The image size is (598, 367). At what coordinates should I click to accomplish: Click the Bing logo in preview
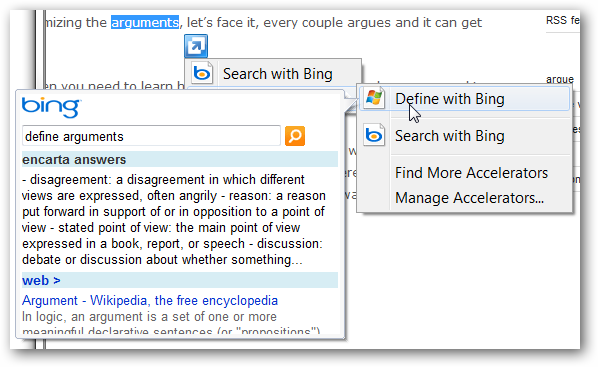coord(51,107)
